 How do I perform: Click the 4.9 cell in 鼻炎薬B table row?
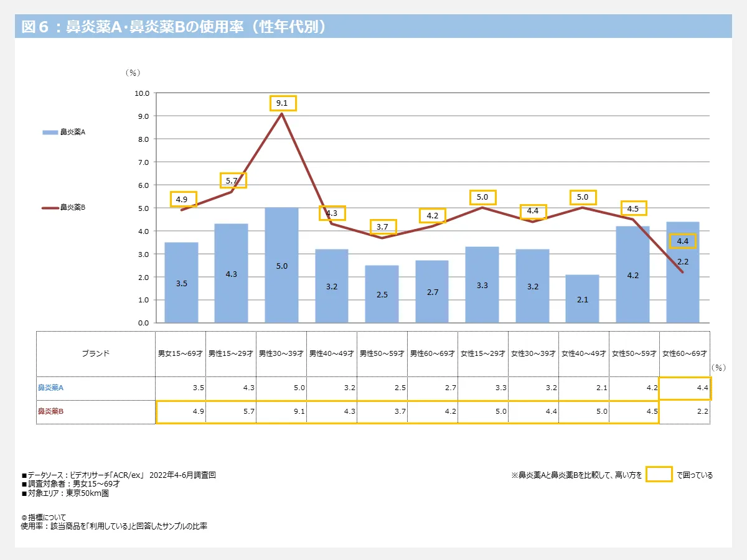pos(181,412)
